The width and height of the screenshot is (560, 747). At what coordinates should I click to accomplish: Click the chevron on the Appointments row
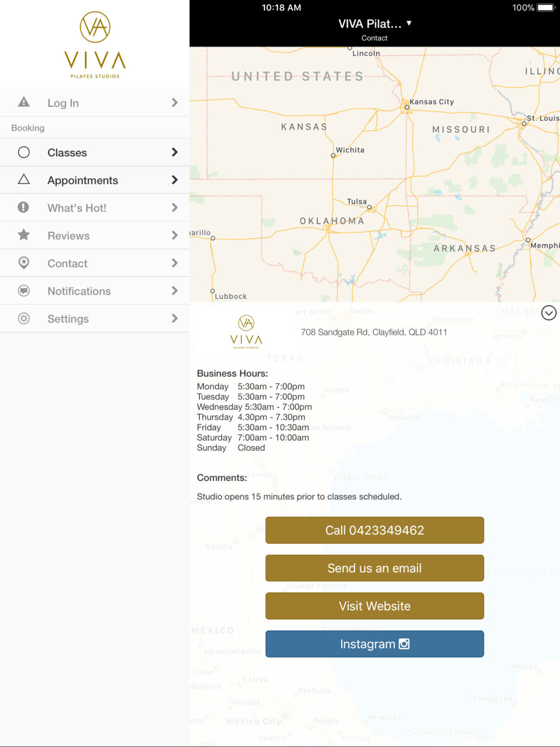pos(175,180)
